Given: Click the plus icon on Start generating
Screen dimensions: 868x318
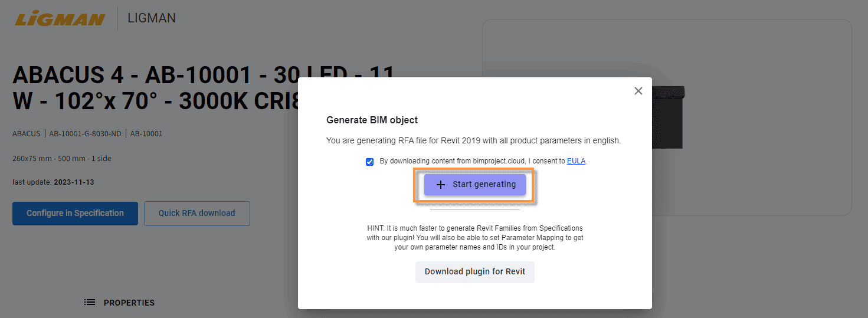Looking at the screenshot, I should click(x=440, y=185).
